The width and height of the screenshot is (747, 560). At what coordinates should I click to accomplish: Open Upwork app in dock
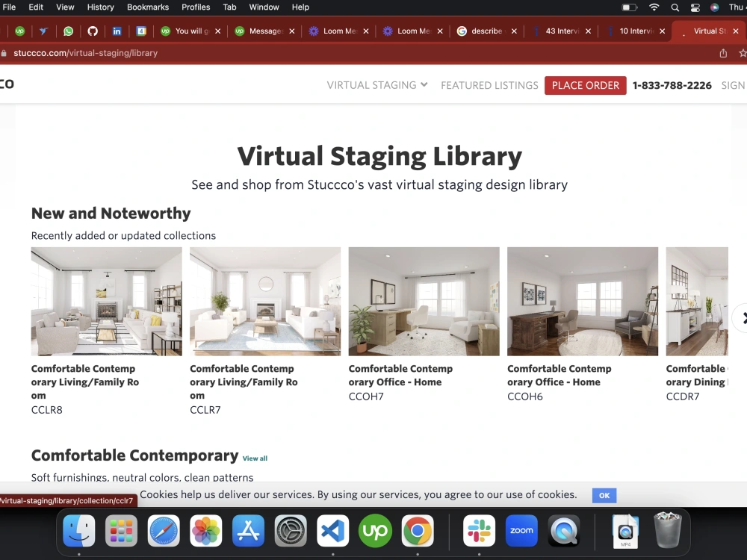(376, 530)
